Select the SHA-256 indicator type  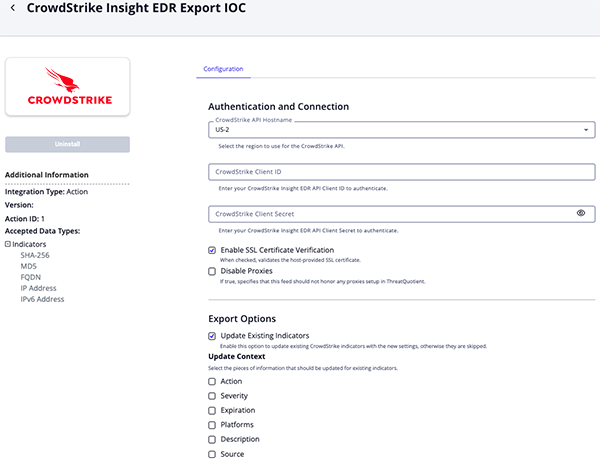(x=35, y=255)
